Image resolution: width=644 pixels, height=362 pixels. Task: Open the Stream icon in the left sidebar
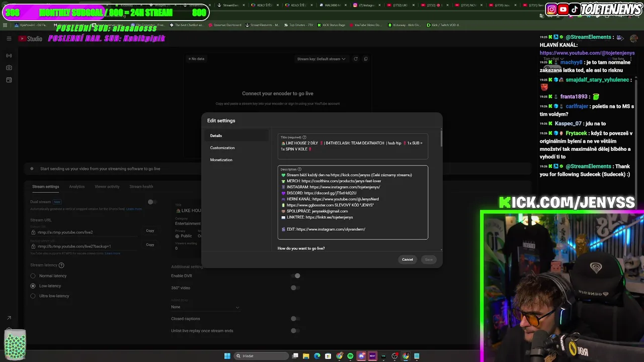(9, 56)
